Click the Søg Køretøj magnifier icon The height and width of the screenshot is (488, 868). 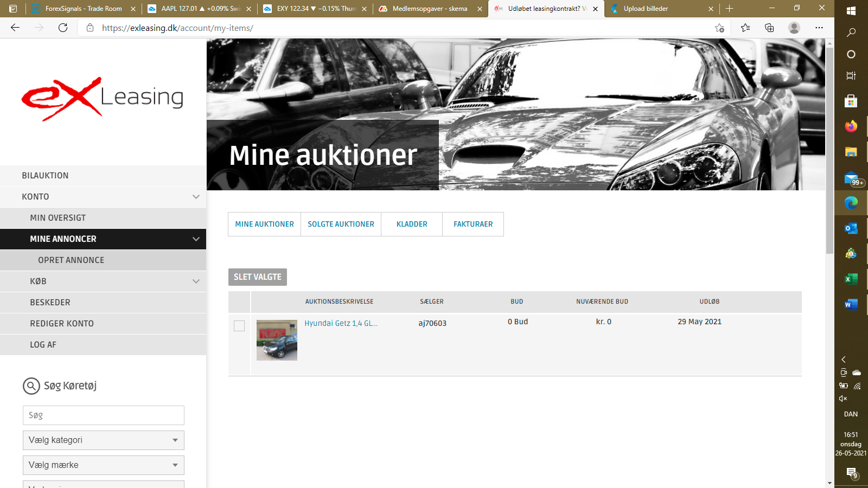(x=31, y=386)
